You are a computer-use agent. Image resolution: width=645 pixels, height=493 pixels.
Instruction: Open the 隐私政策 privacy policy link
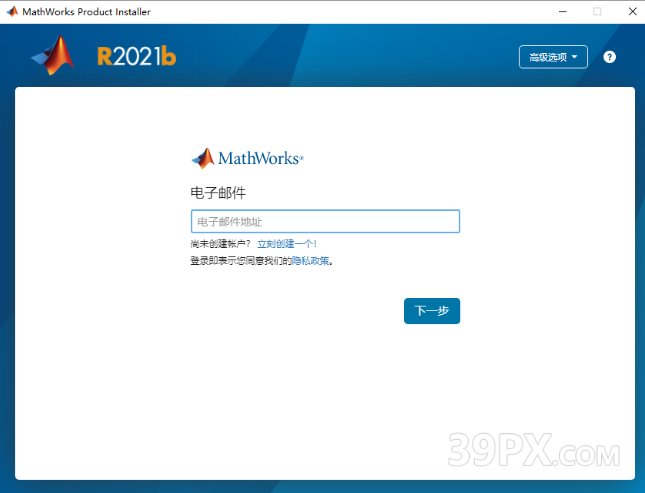pos(311,260)
